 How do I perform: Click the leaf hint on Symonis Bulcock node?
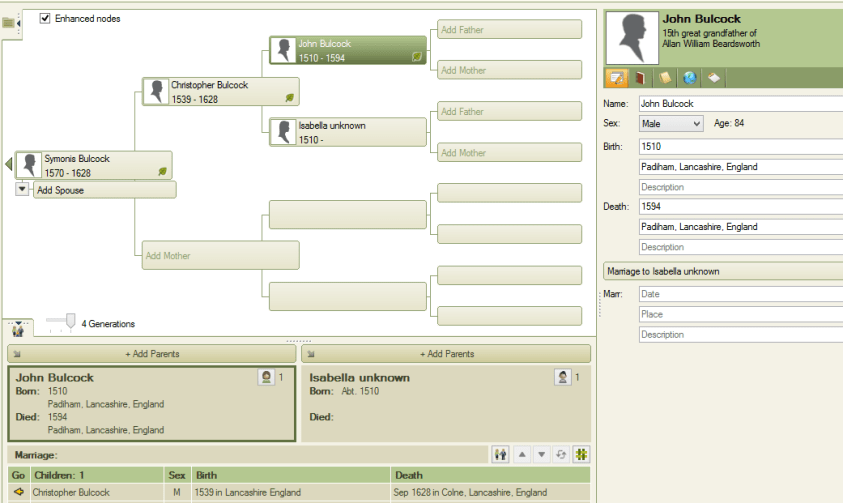click(x=162, y=172)
